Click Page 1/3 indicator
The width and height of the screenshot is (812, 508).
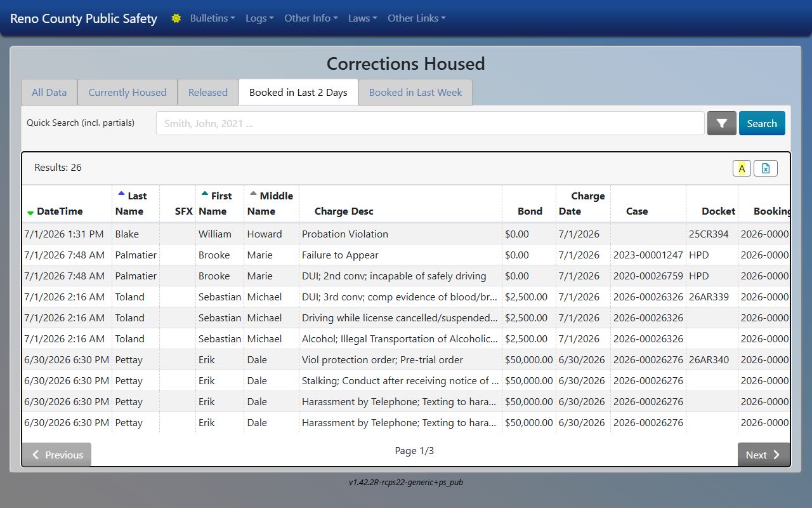[x=414, y=451]
